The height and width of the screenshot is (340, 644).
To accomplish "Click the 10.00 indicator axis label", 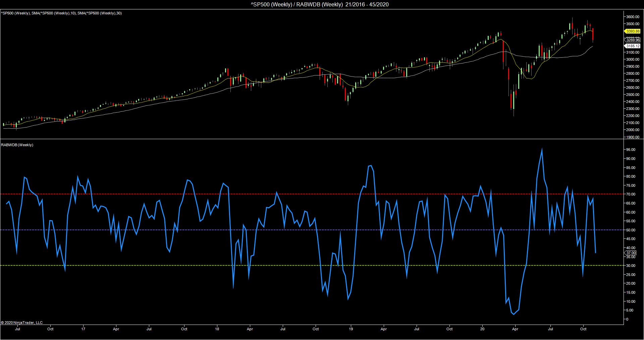I will pos(631,301).
